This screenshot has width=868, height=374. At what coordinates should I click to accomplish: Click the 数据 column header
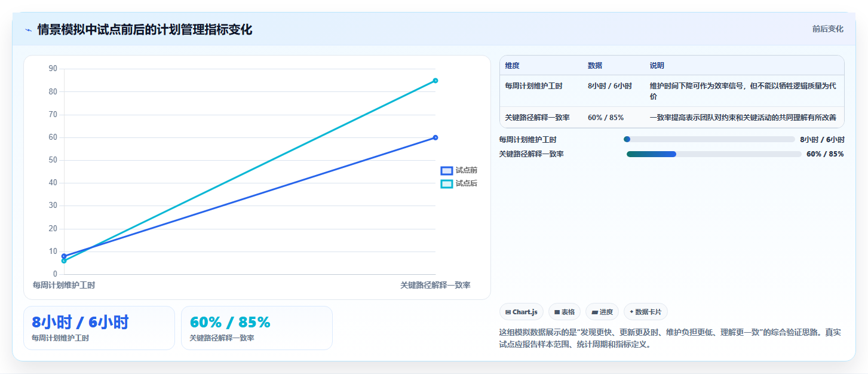[595, 66]
